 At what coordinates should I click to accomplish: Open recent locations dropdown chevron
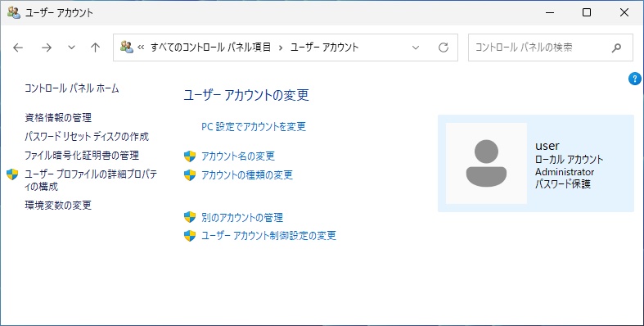[71, 48]
